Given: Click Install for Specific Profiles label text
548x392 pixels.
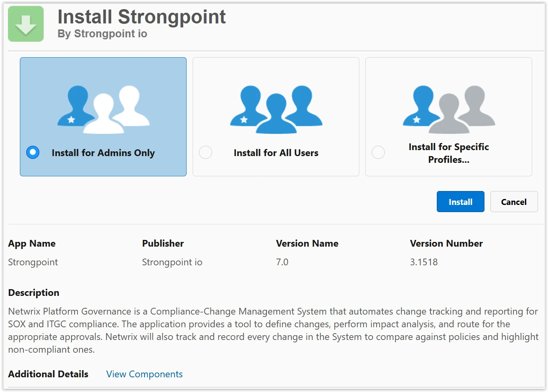Looking at the screenshot, I should click(x=449, y=153).
